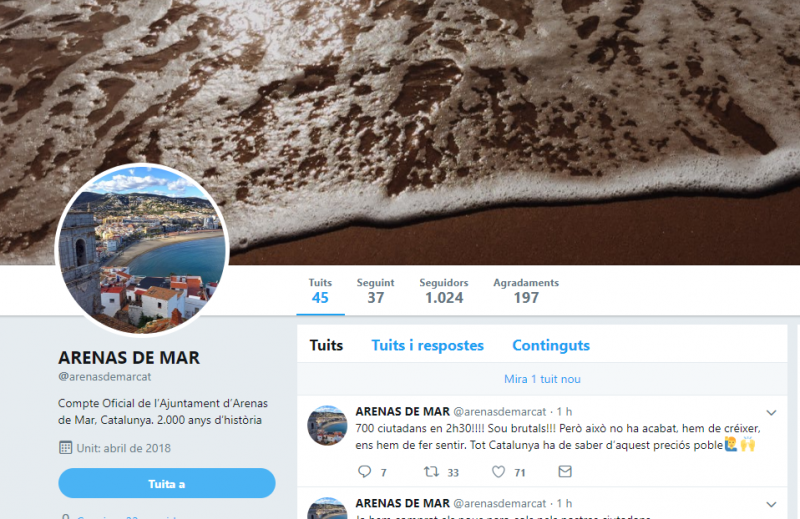Image resolution: width=800 pixels, height=519 pixels.
Task: Open the Seguidors 1.024 list
Action: pyautogui.click(x=444, y=291)
